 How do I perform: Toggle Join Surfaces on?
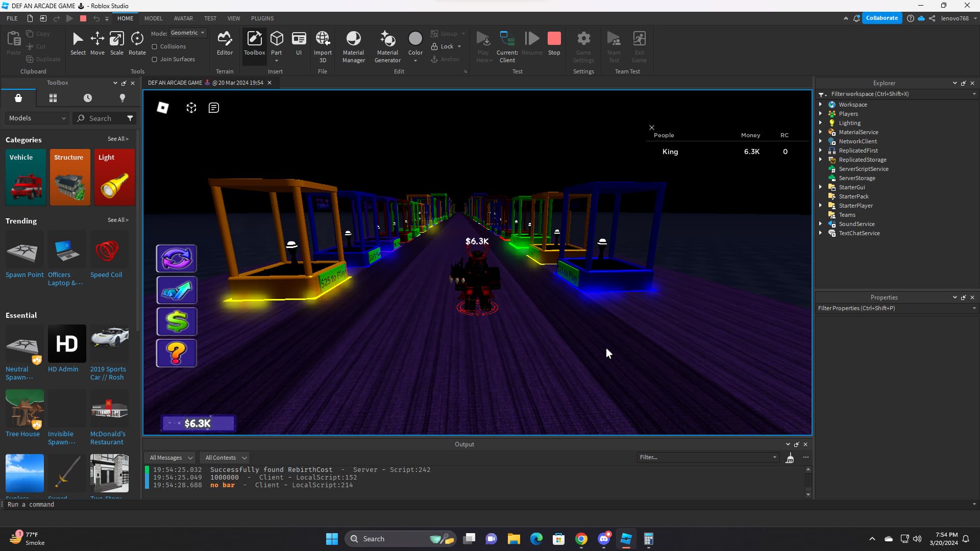(154, 59)
